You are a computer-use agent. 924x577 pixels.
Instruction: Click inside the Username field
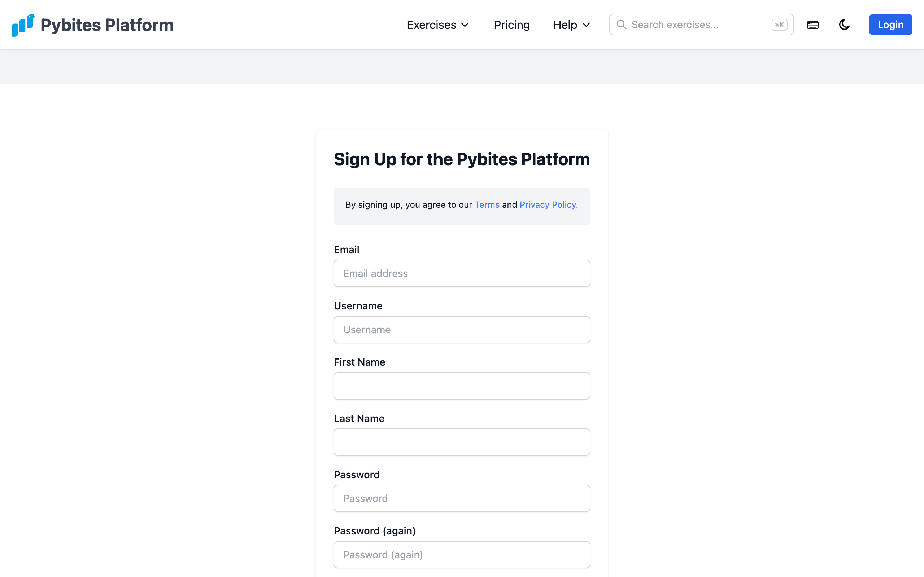(462, 329)
